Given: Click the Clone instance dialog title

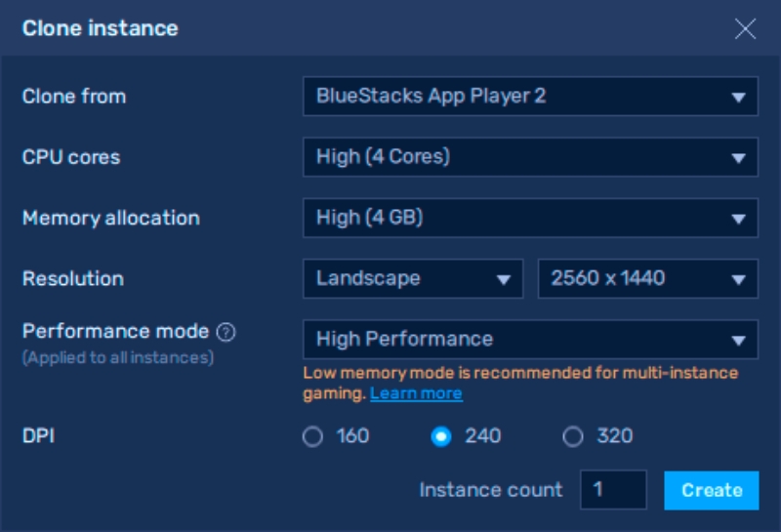Looking at the screenshot, I should (101, 28).
